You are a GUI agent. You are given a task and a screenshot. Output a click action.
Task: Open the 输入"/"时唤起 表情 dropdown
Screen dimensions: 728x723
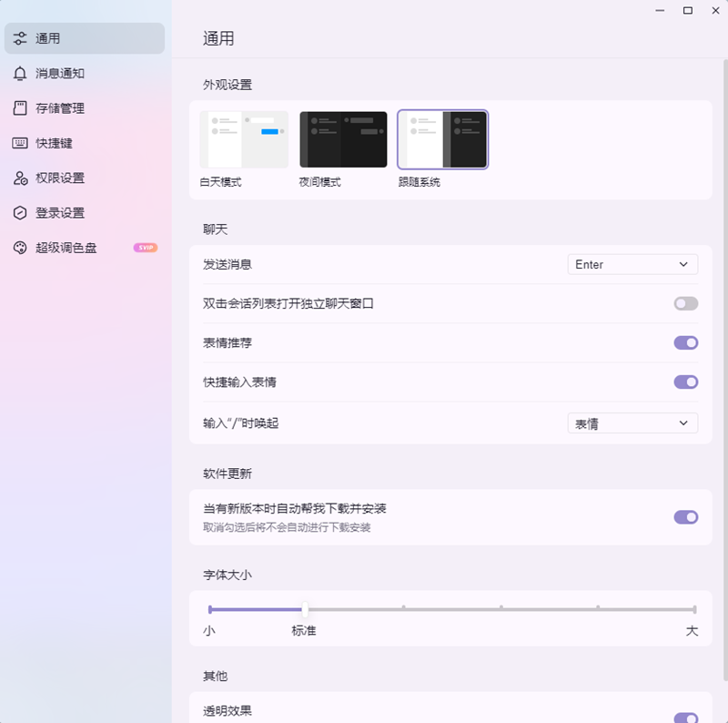coord(632,423)
